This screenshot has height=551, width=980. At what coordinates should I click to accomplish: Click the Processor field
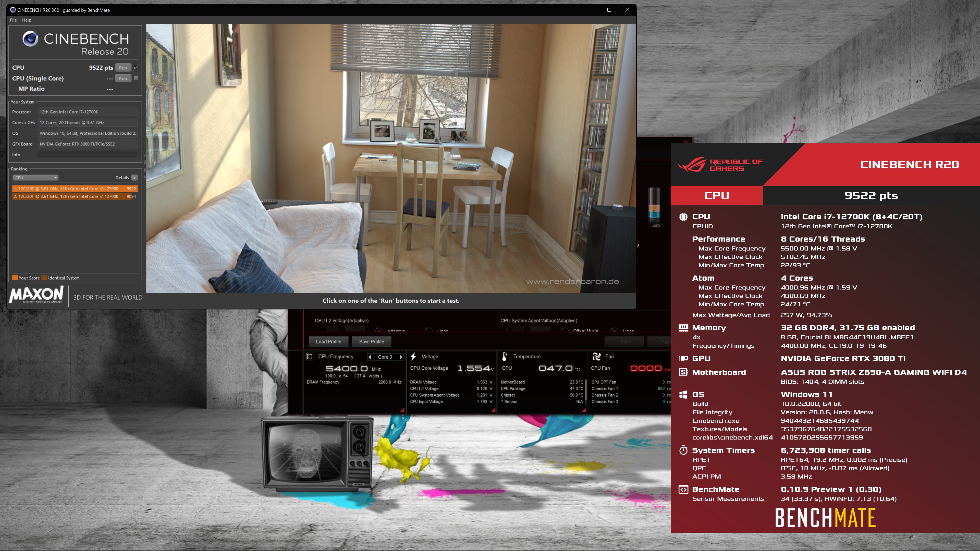[88, 112]
